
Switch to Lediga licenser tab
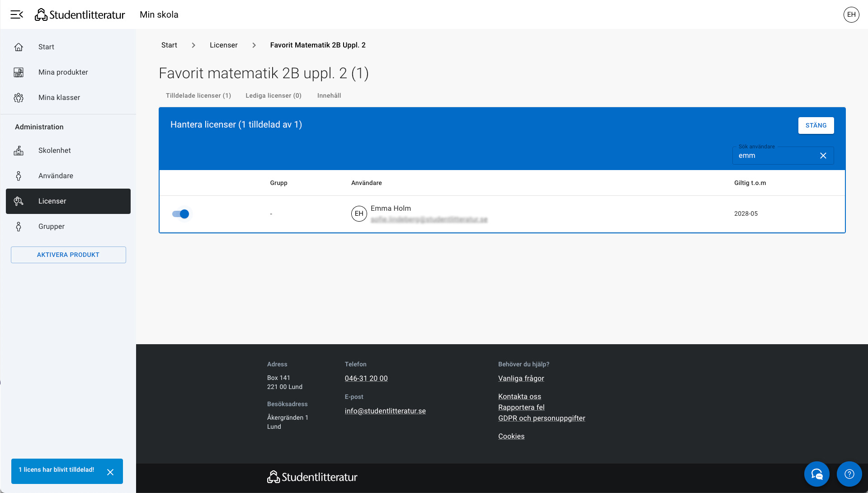(x=273, y=95)
